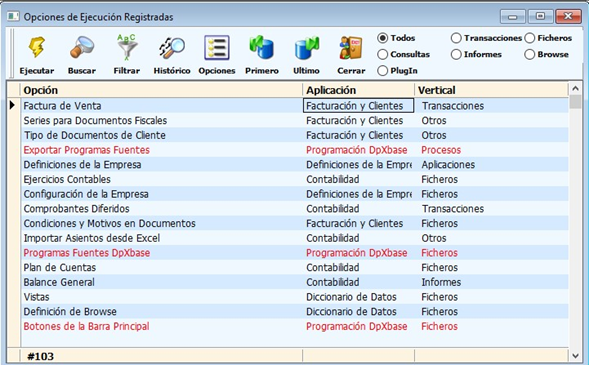
Task: Select the PlugIn radio option
Action: coord(382,71)
